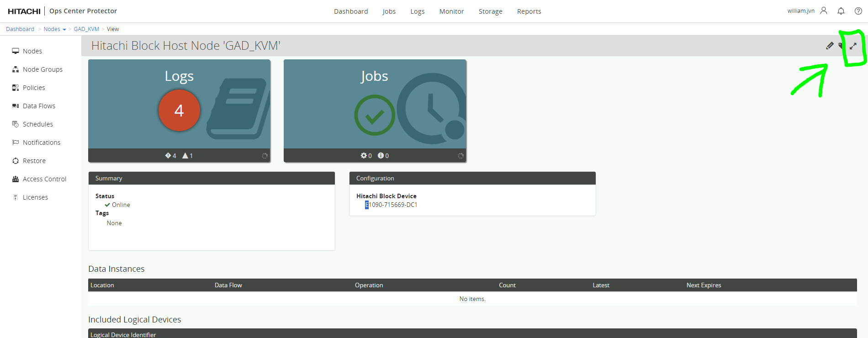Click the william.jvn username link
868x338 pixels.
click(801, 11)
